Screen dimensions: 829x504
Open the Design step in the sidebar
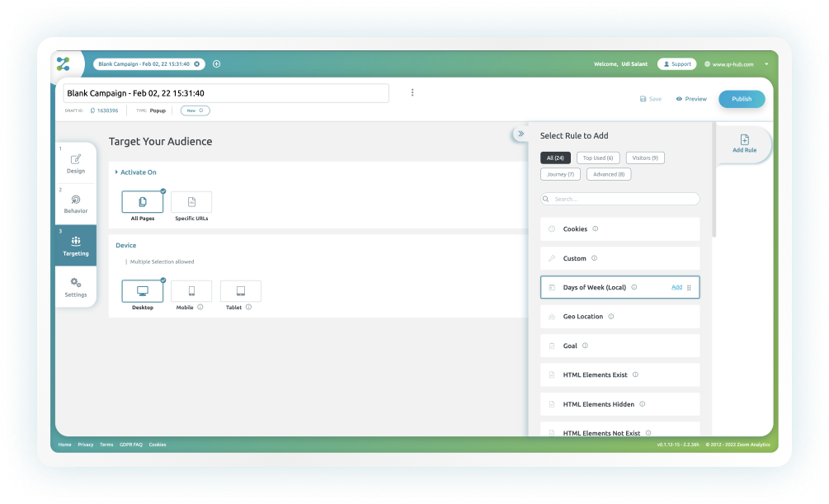point(75,163)
